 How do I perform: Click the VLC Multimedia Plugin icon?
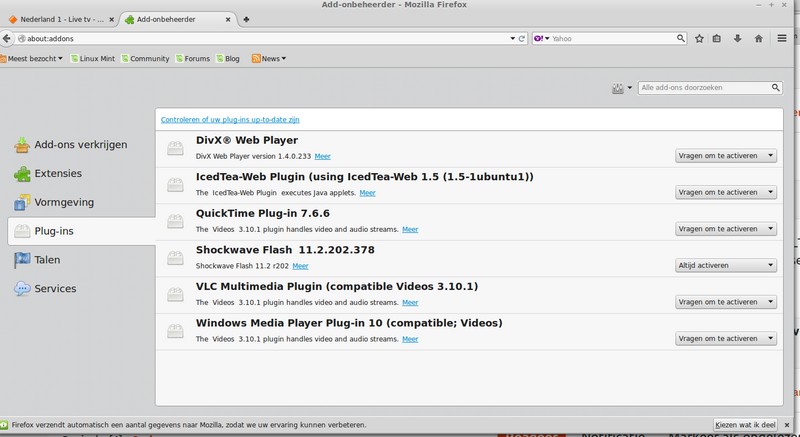[175, 294]
